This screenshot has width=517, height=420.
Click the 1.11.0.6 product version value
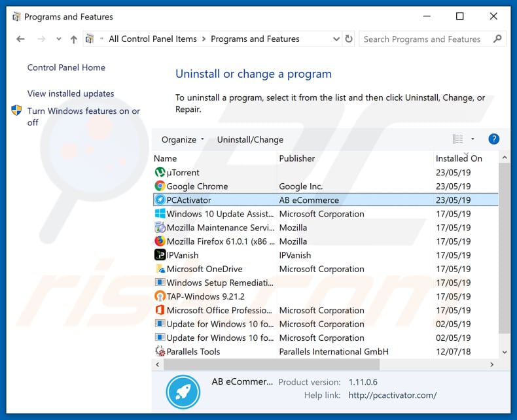(x=363, y=382)
